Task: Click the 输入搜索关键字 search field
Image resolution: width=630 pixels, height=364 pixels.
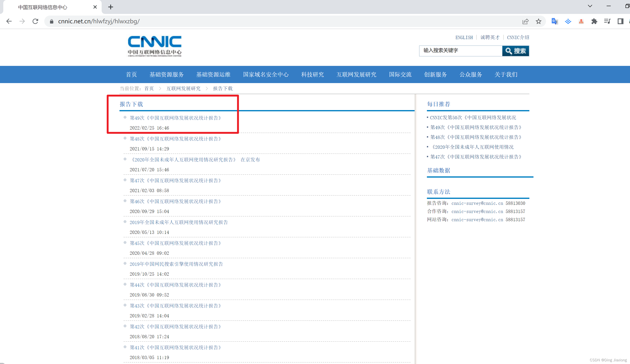Action: pos(461,51)
